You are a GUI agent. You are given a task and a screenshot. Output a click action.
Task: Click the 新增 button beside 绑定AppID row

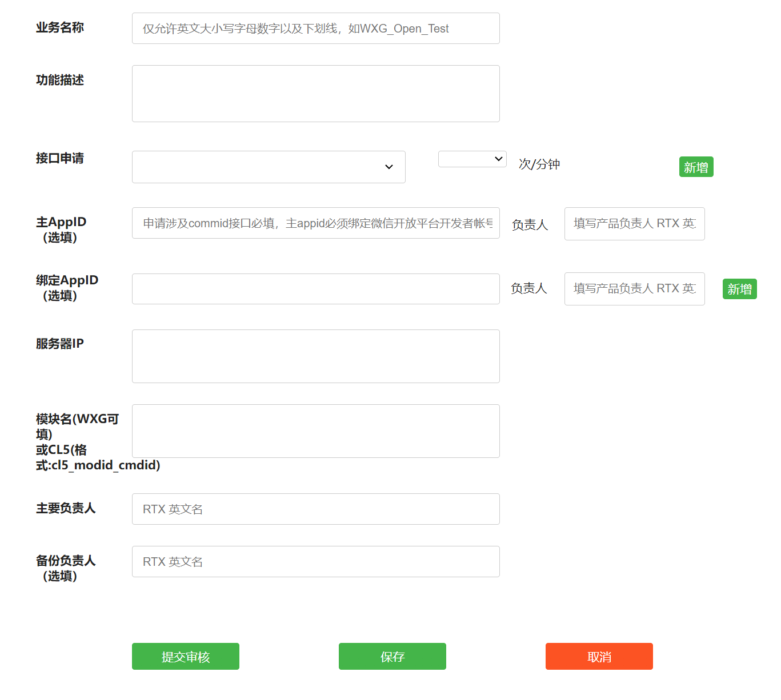(x=739, y=289)
